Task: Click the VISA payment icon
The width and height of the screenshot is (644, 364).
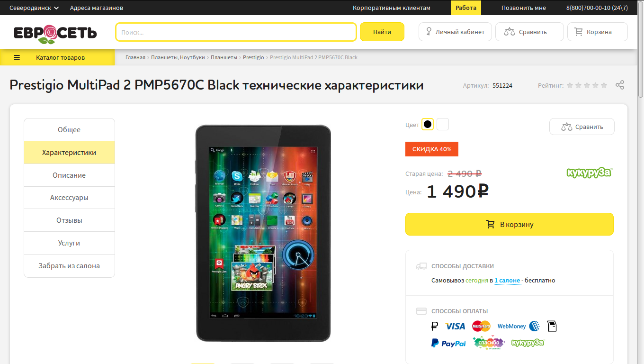Action: pyautogui.click(x=455, y=326)
